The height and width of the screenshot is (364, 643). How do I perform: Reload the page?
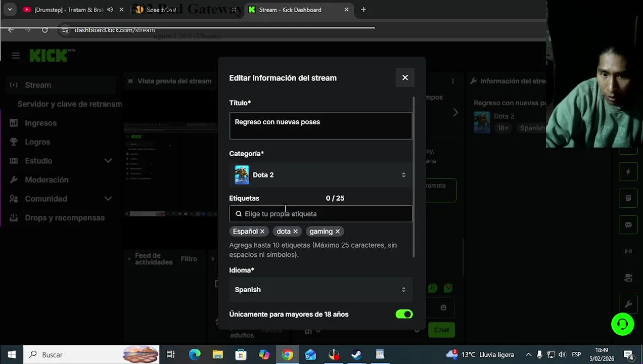point(45,30)
